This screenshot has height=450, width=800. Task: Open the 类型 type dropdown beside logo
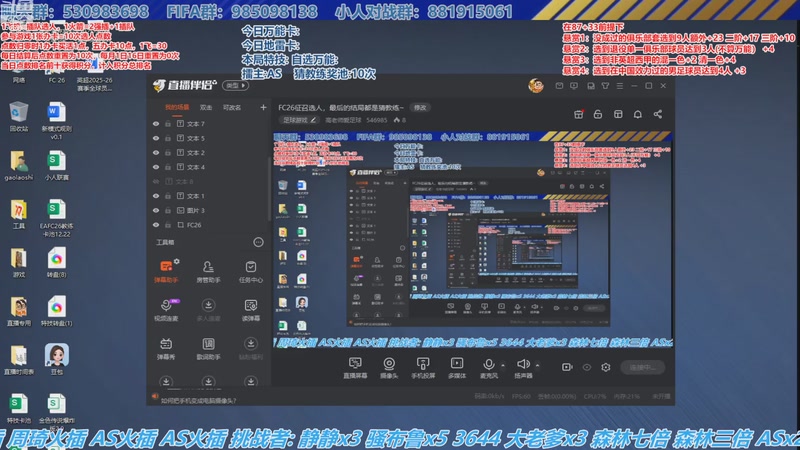[x=236, y=86]
